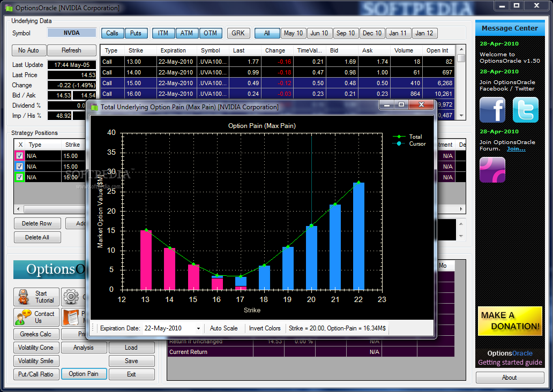Click strategy positions horizontal scroll right arrow
Screen dimensions: 553x392
pos(461,209)
